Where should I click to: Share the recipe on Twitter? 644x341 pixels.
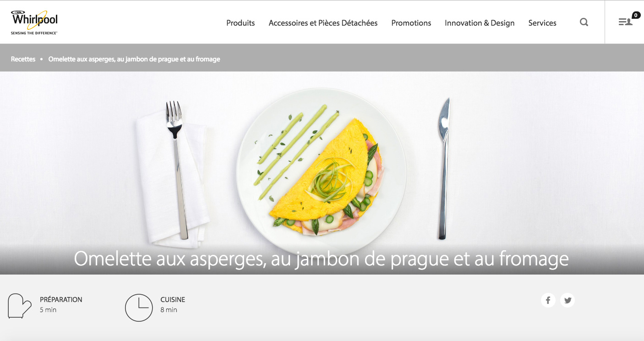coord(568,300)
